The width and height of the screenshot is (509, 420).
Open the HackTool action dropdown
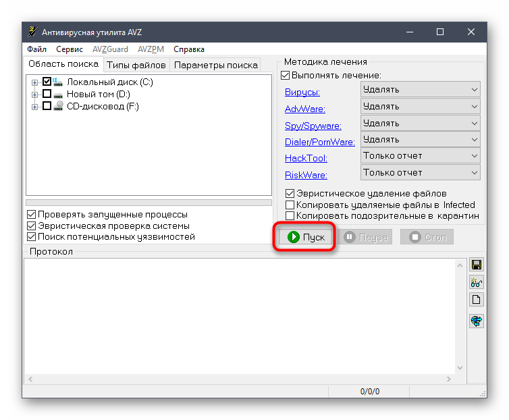tap(420, 155)
